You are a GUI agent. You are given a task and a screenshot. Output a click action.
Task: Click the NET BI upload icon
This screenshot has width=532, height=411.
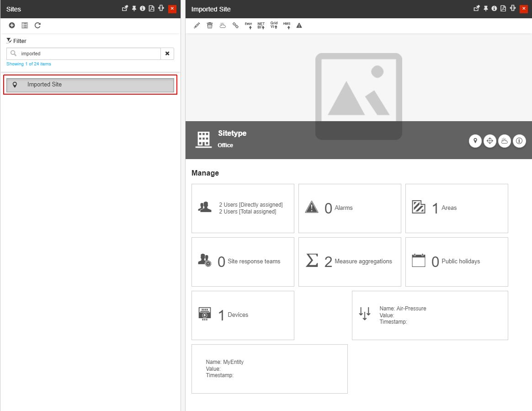[x=261, y=26]
